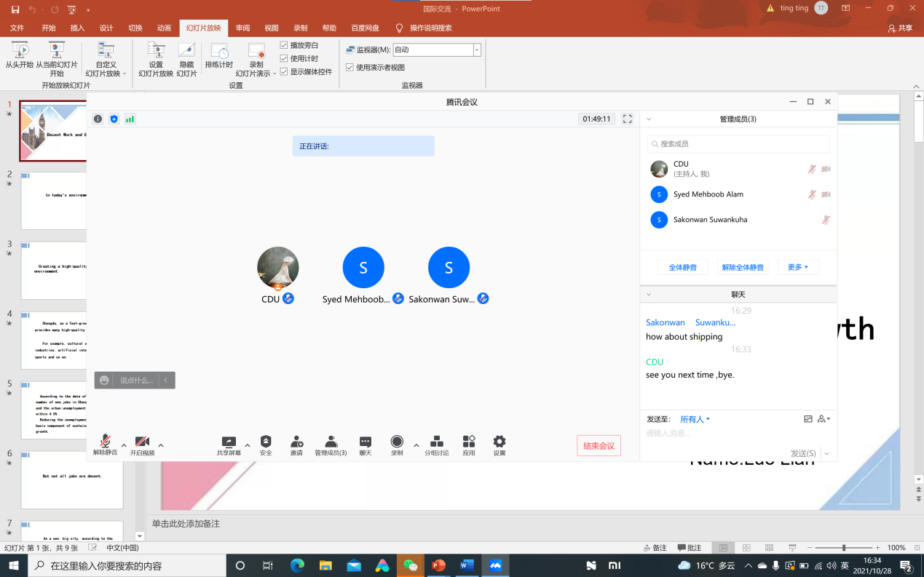This screenshot has width=924, height=577.
Task: Click Syed Mehboob Alam's camera-off icon
Action: 826,194
